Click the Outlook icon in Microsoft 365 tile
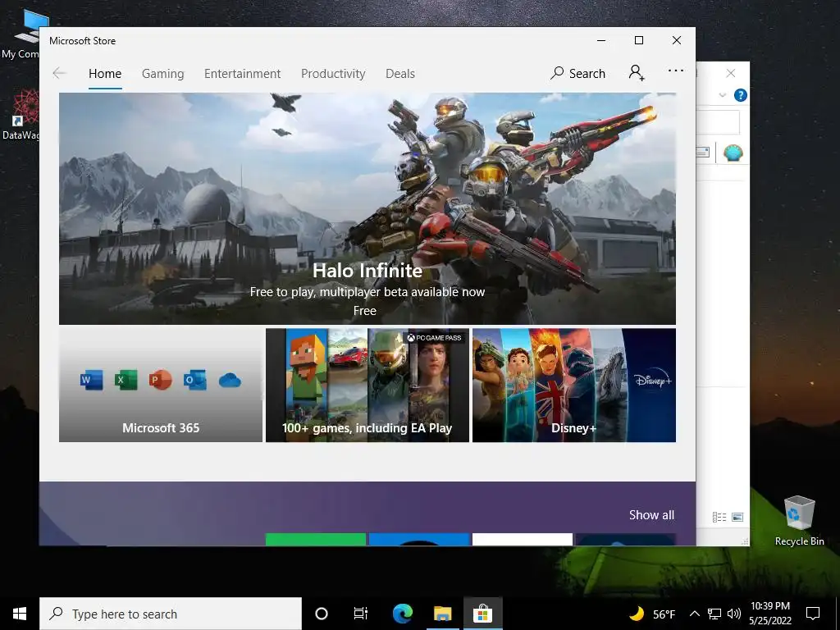The width and height of the screenshot is (840, 630). [x=195, y=381]
